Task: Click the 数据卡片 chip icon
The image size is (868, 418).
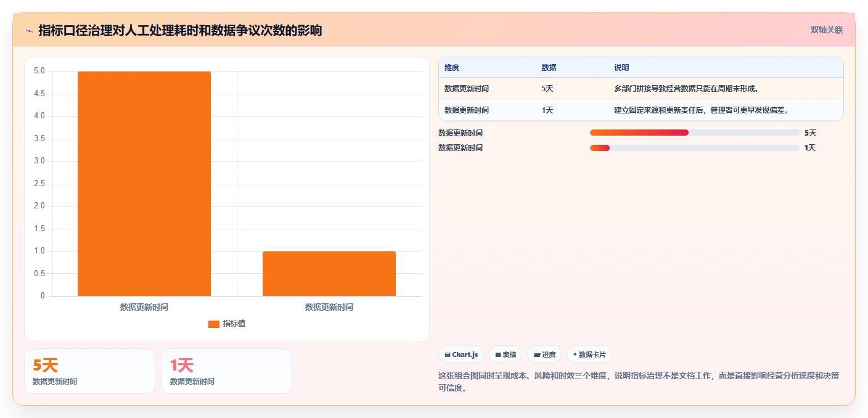Action: pyautogui.click(x=575, y=354)
